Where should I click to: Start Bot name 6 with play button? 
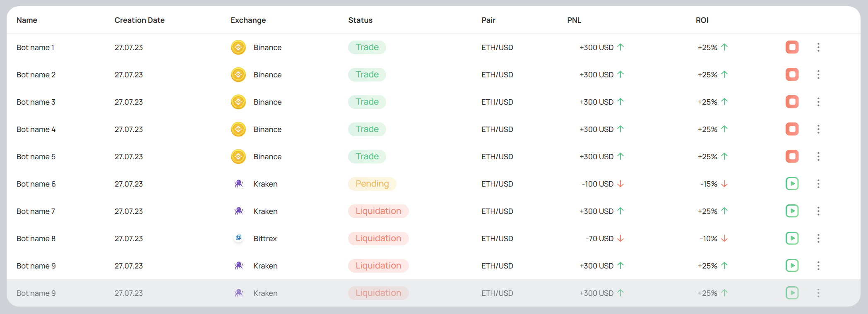tap(792, 184)
